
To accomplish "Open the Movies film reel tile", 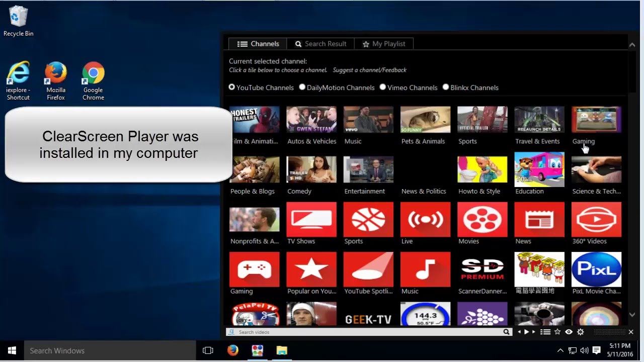I will [x=482, y=219].
